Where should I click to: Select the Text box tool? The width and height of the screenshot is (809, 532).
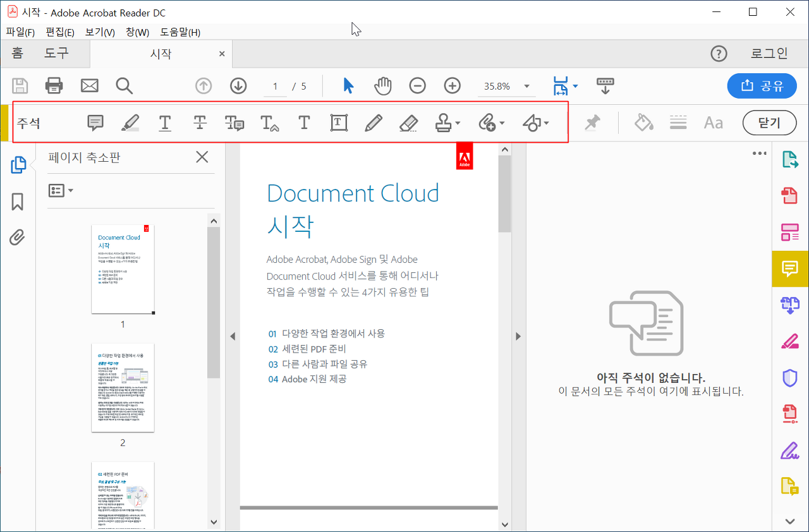coord(339,123)
